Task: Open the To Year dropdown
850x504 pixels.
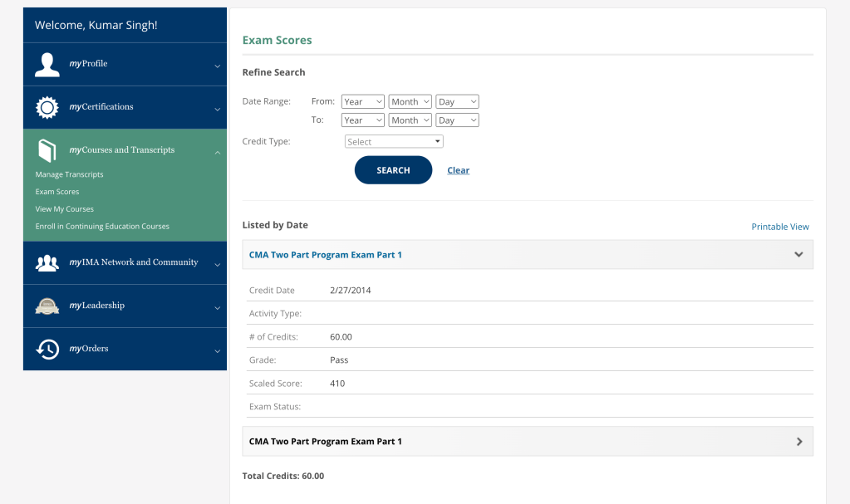Action: pyautogui.click(x=363, y=120)
